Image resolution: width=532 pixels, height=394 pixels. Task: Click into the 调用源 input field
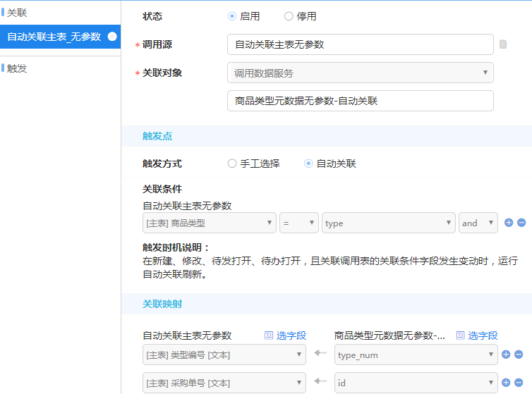tap(360, 44)
